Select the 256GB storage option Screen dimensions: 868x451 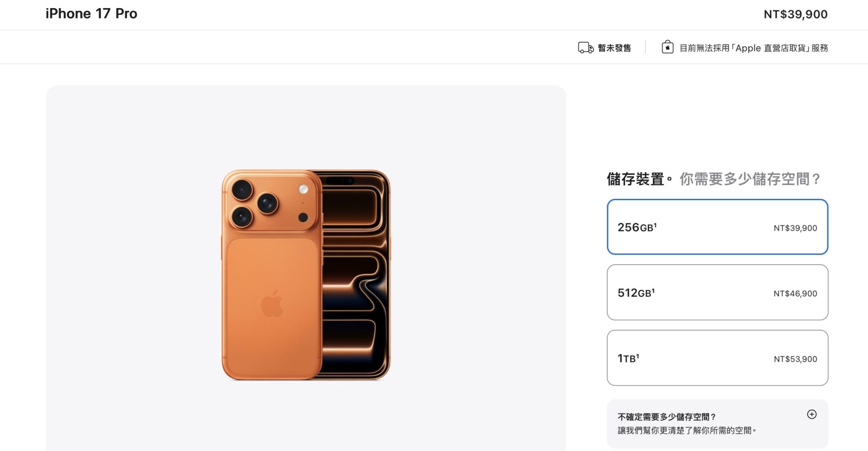pos(717,227)
